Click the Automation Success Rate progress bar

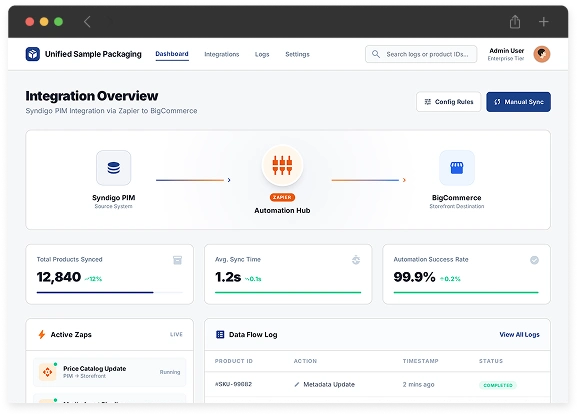[466, 292]
